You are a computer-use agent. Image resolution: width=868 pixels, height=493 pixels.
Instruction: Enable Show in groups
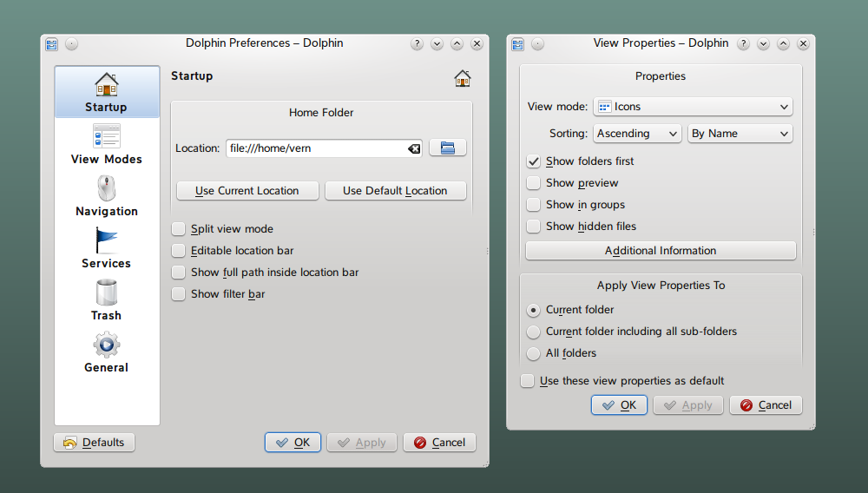[533, 205]
